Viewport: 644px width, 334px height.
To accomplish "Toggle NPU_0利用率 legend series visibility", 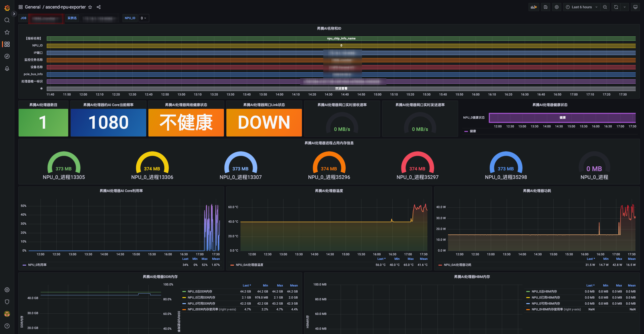I will click(x=37, y=265).
